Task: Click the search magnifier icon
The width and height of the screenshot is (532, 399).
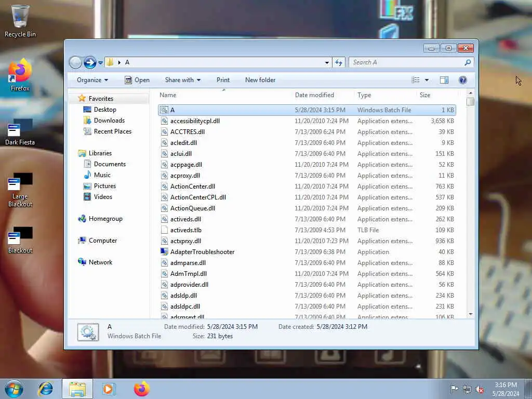Action: (x=468, y=62)
